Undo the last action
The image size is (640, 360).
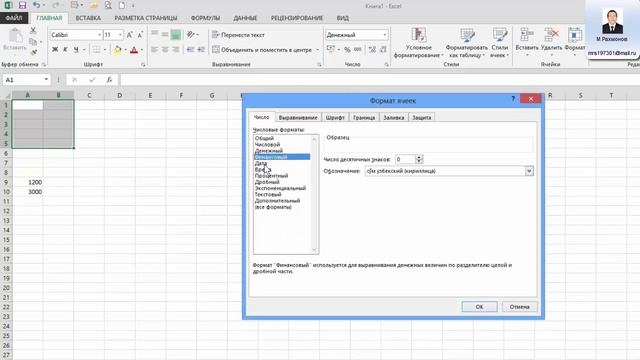37,6
